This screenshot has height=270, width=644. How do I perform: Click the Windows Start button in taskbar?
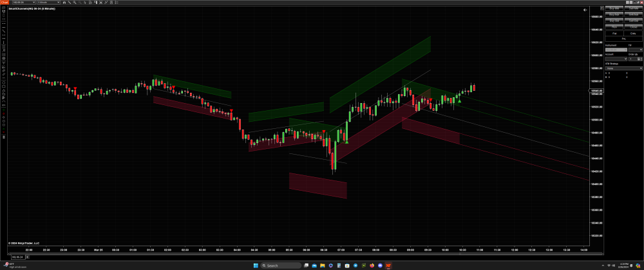point(255,265)
